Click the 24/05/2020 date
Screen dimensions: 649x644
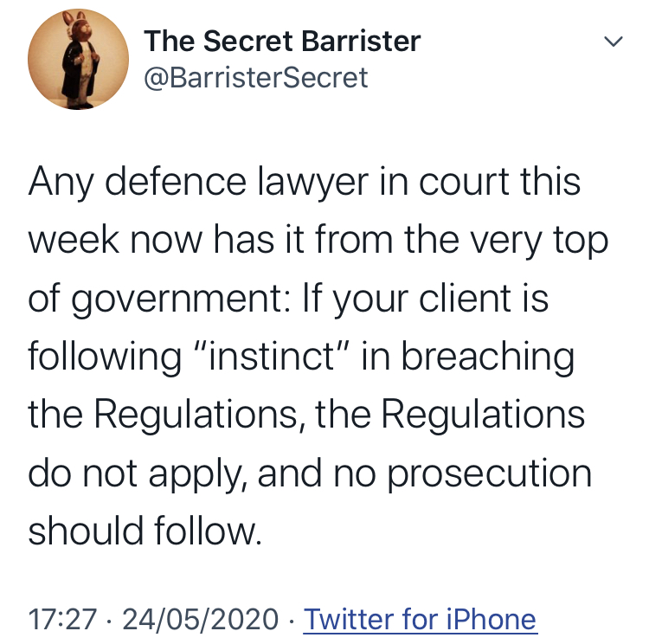click(201, 619)
